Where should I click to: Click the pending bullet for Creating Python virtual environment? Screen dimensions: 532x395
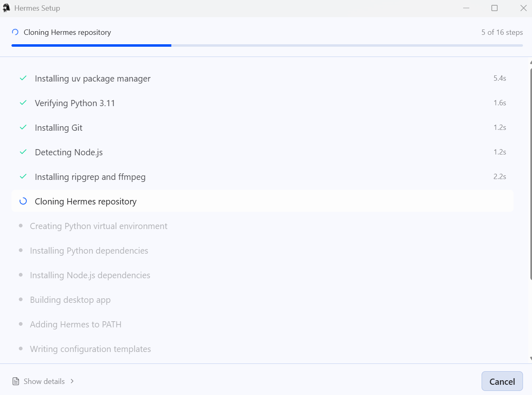(21, 225)
